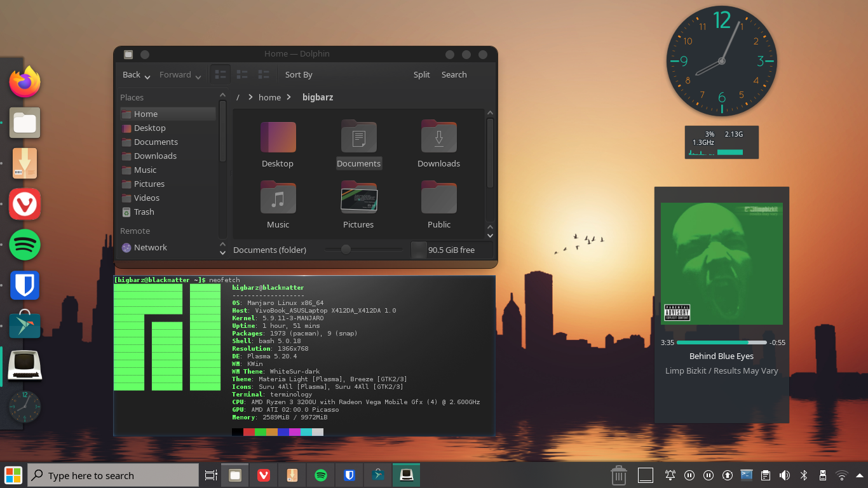Switch Dolphin to Icons view mode
868x488 pixels.
220,74
